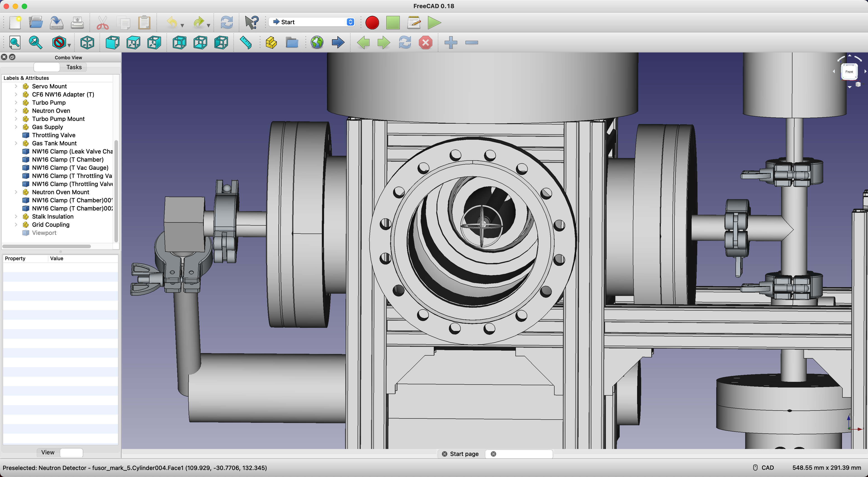The image size is (868, 477).
Task: Stop loading with the red X icon
Action: (426, 43)
